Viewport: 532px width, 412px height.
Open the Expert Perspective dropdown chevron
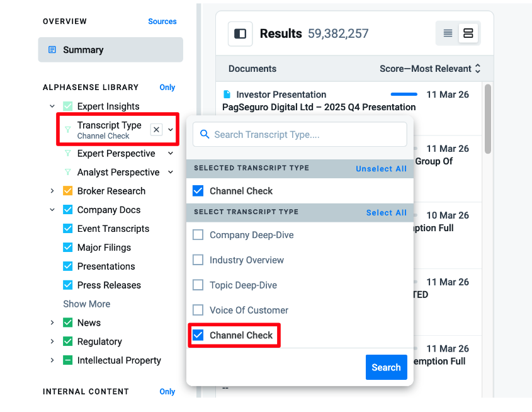click(171, 153)
